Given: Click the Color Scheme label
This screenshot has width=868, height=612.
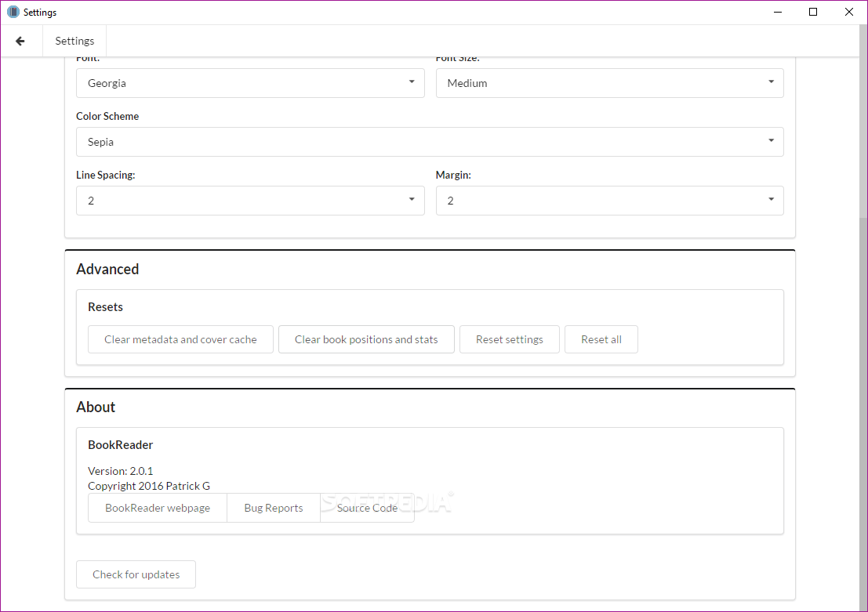Looking at the screenshot, I should coord(107,116).
